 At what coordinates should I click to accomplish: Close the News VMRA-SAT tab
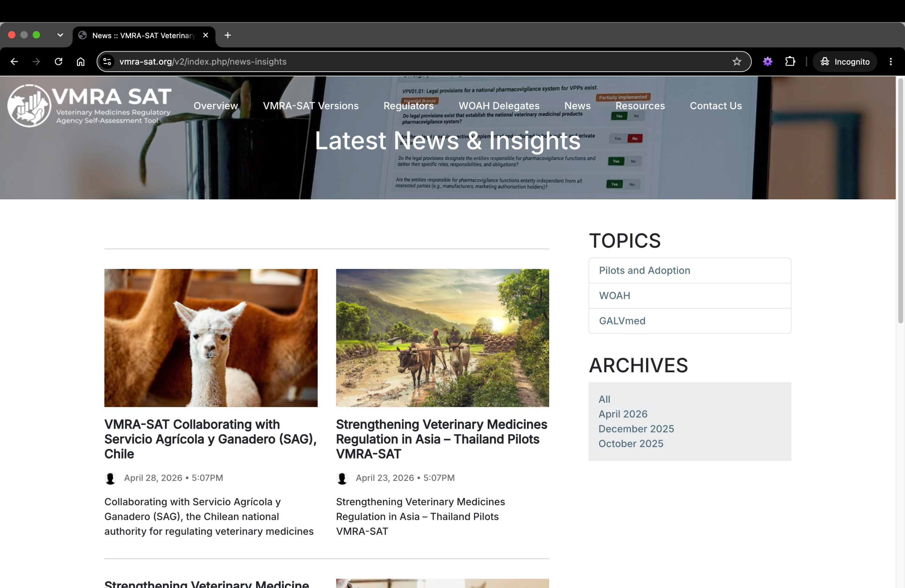tap(205, 35)
